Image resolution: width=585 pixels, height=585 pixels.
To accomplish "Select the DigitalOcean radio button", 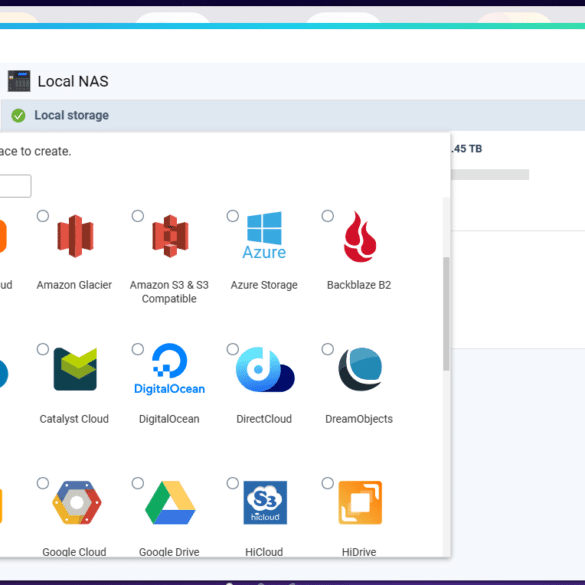I will coord(138,349).
